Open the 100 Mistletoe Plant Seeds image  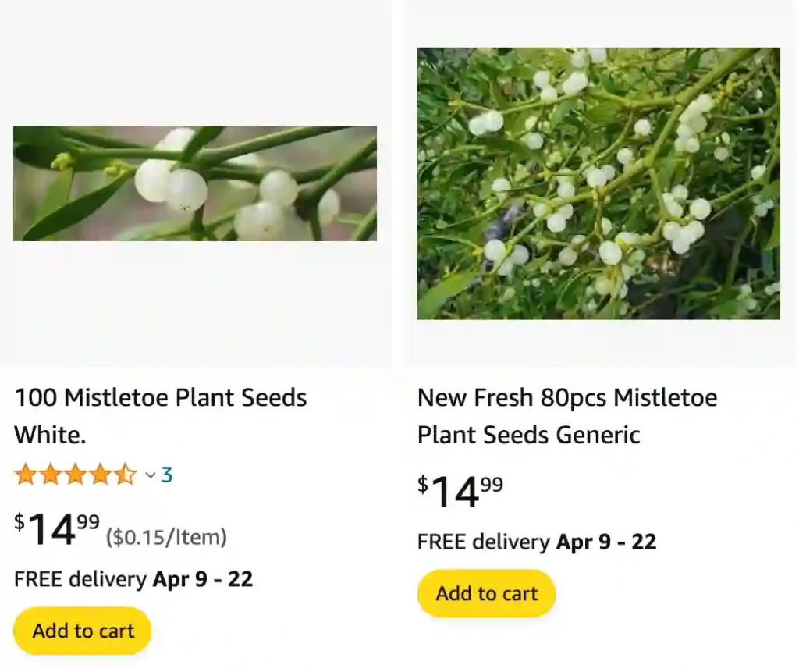[195, 183]
